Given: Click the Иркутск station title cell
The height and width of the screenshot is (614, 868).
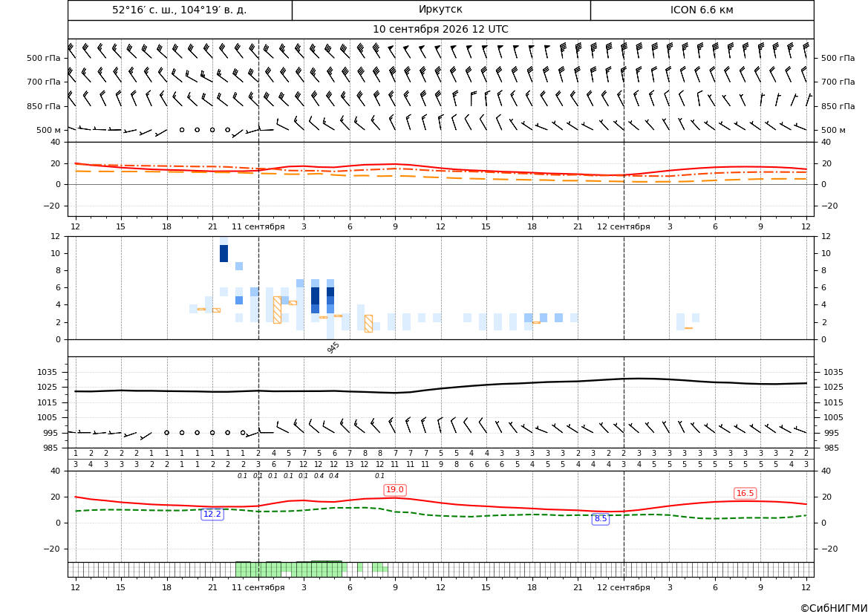Looking at the screenshot, I should (x=440, y=10).
